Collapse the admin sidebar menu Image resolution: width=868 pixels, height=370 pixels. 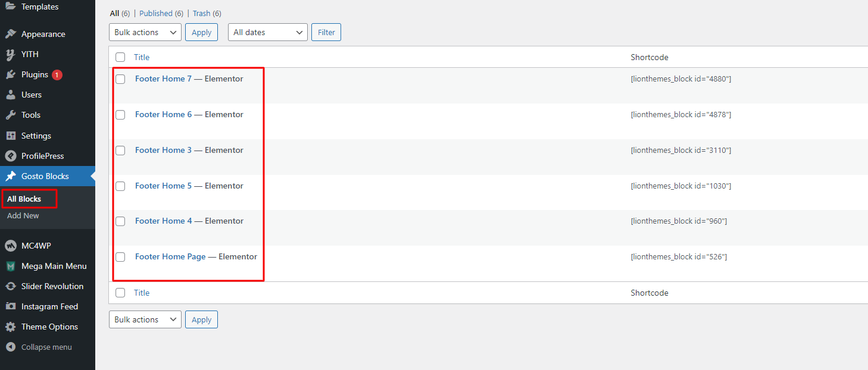click(x=46, y=347)
